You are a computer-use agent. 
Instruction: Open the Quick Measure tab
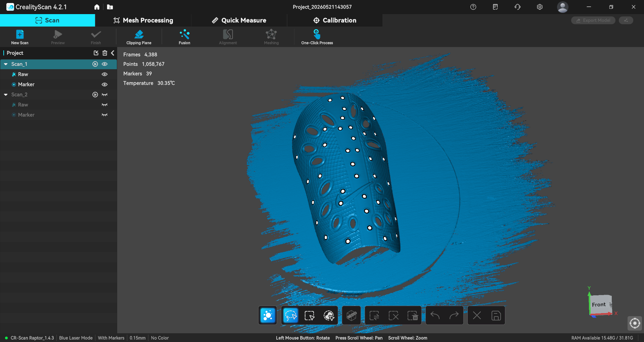pos(239,20)
